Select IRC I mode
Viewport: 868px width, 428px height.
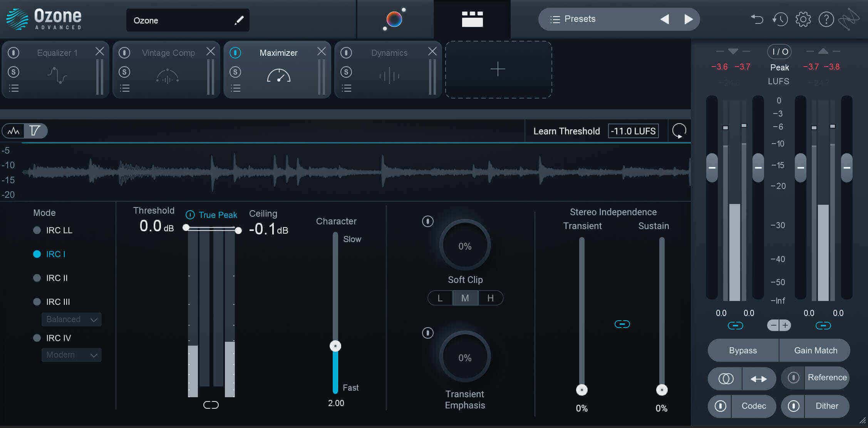(49, 254)
